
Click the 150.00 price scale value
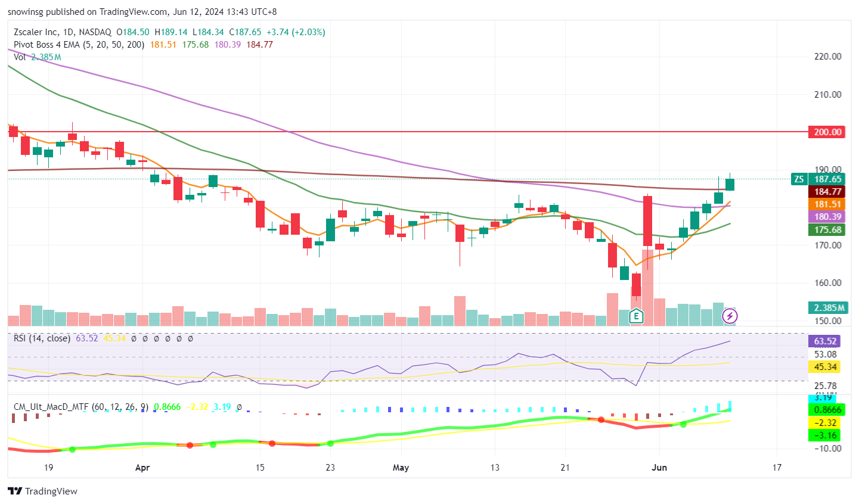(x=828, y=321)
